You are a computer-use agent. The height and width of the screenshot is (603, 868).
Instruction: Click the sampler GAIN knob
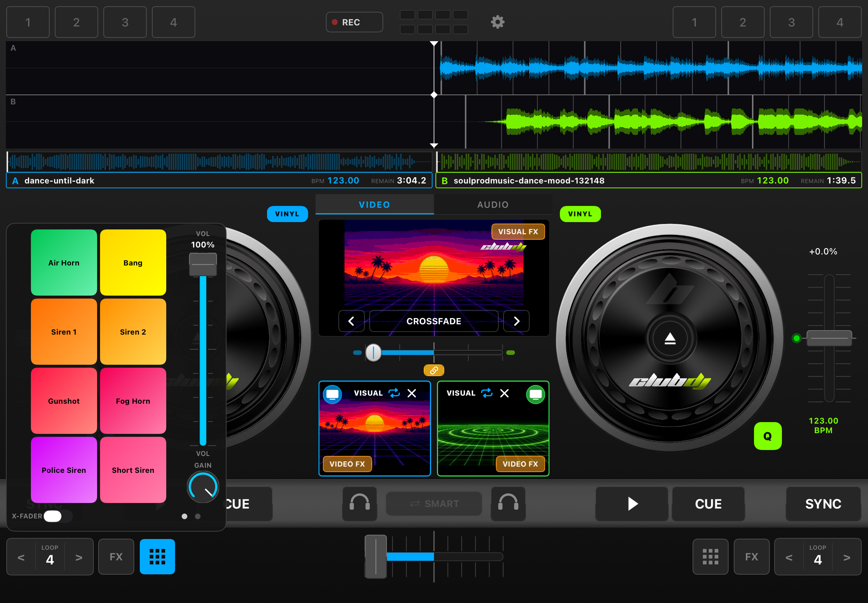coord(203,488)
